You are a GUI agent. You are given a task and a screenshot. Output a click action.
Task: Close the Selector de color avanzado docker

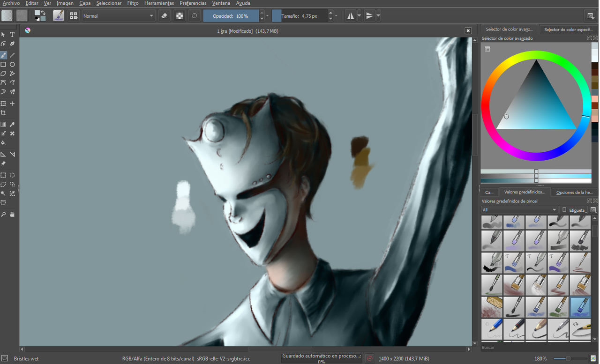click(595, 38)
